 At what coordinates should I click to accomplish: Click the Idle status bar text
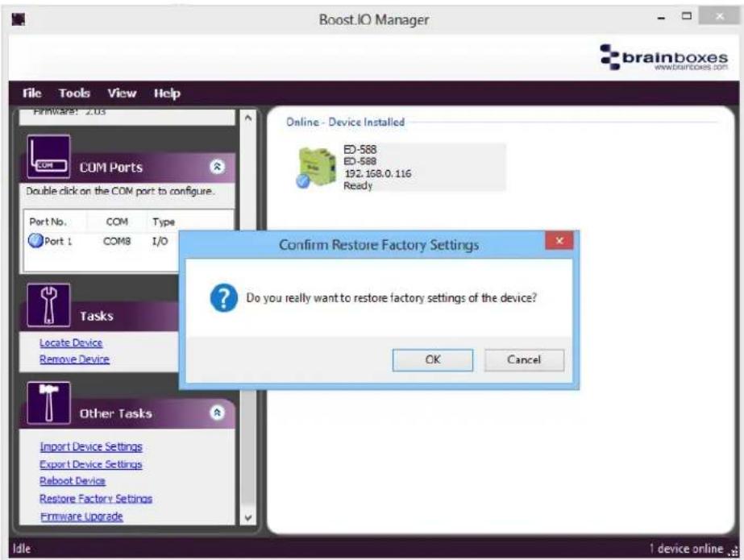click(x=22, y=549)
